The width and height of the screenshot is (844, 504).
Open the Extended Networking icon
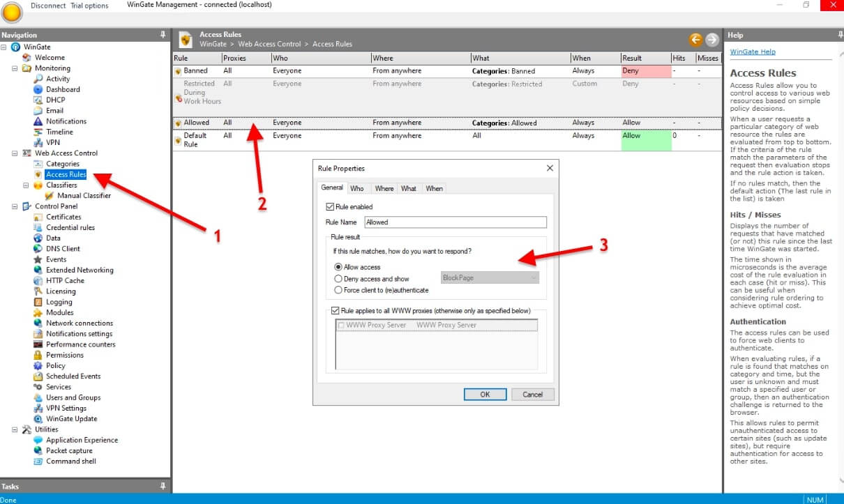pos(38,270)
